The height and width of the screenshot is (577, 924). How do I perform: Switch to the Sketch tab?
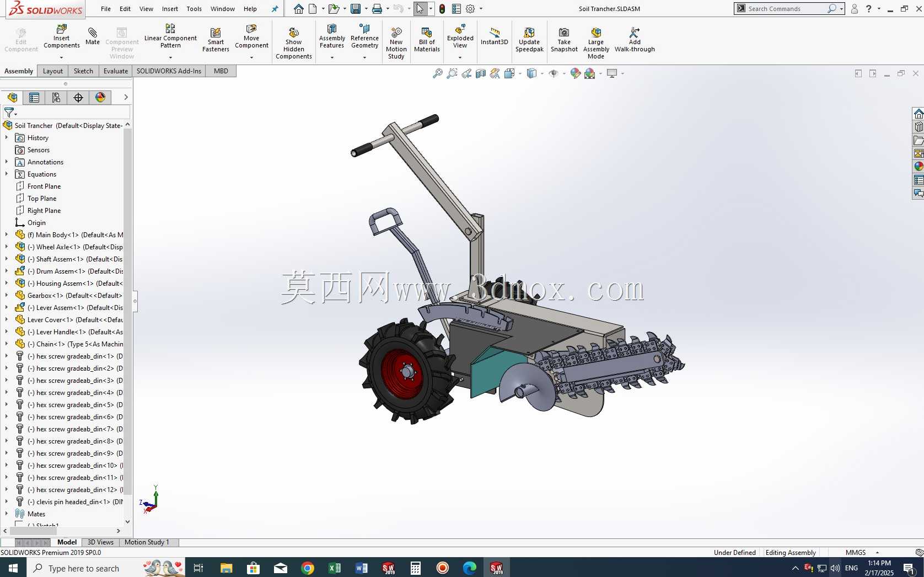coord(83,71)
